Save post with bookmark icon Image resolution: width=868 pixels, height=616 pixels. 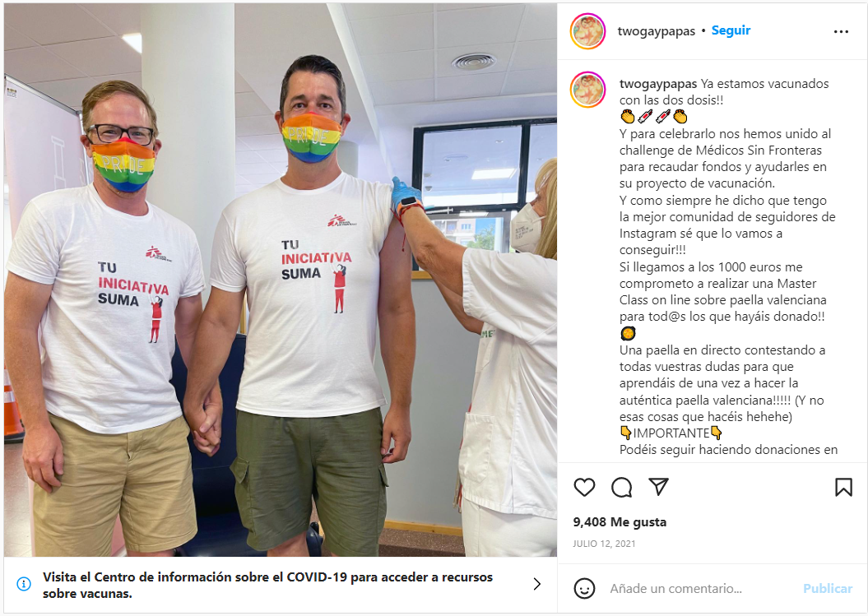coord(843,487)
